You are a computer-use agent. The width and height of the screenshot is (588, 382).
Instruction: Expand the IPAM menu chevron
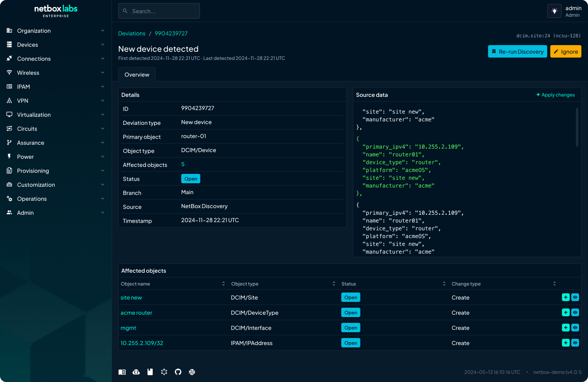point(103,86)
